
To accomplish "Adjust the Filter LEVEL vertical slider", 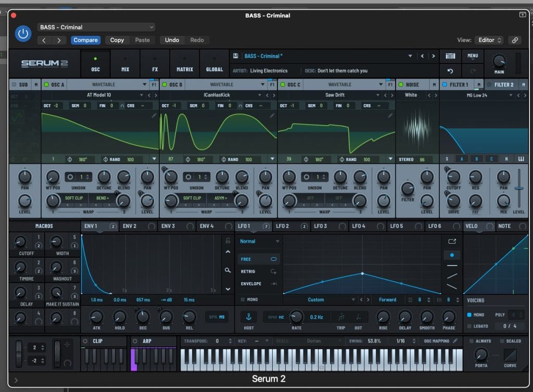I will click(x=518, y=188).
